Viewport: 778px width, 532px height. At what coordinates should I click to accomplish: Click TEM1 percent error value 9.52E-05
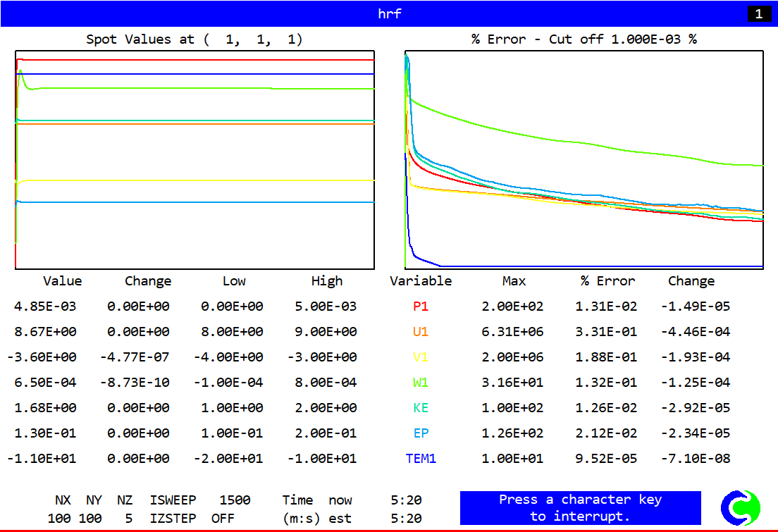pos(606,459)
